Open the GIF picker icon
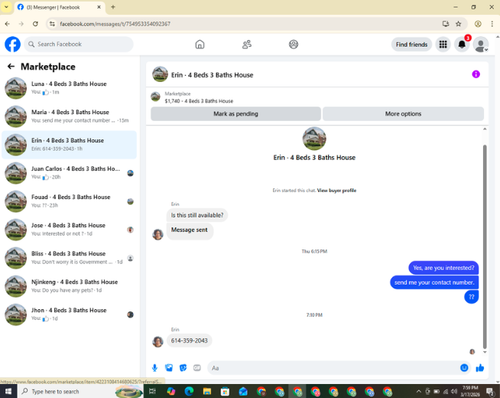 click(197, 368)
